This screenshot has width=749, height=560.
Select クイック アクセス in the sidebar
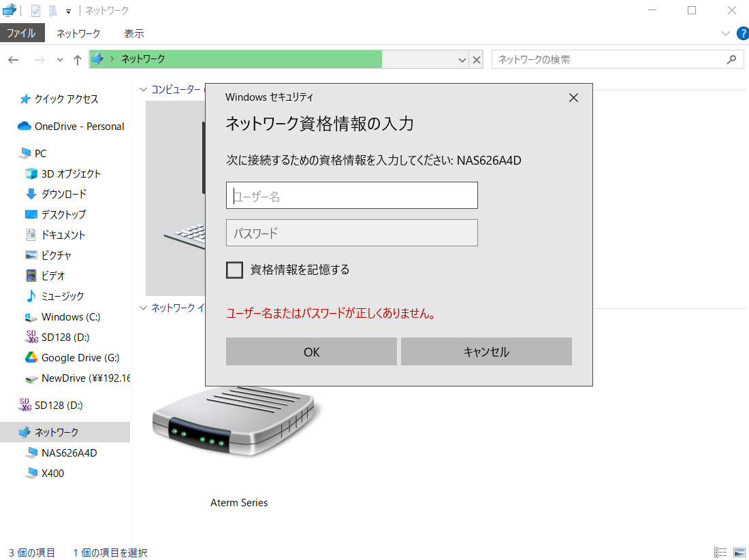66,99
